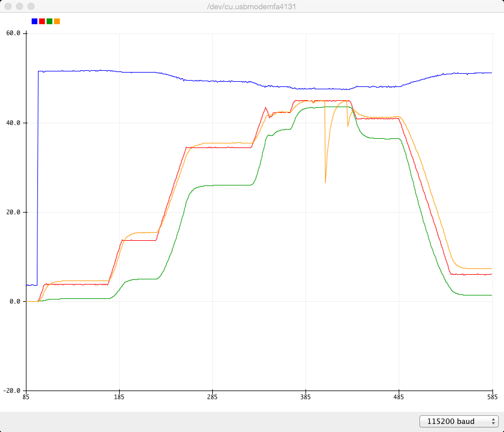Click the 0.0 Y-axis tick label
Screen dimensions: 504x432
pos(15,301)
